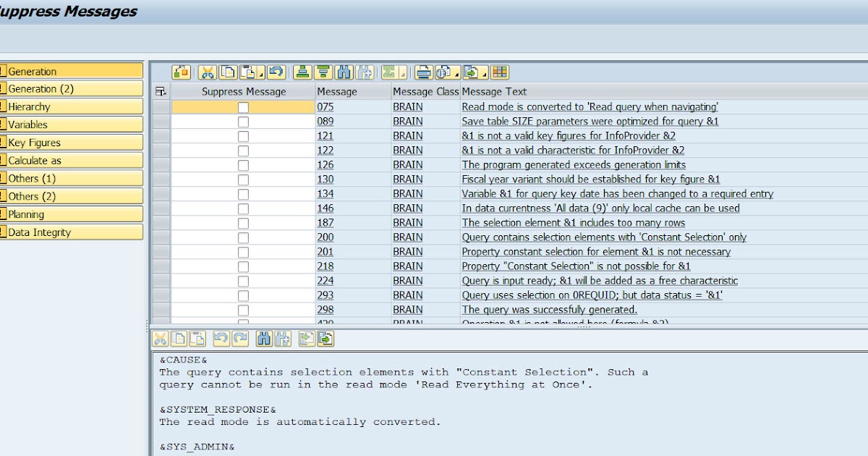This screenshot has width=868, height=456.
Task: Open the Sum function dropdown arrow
Action: [x=402, y=74]
